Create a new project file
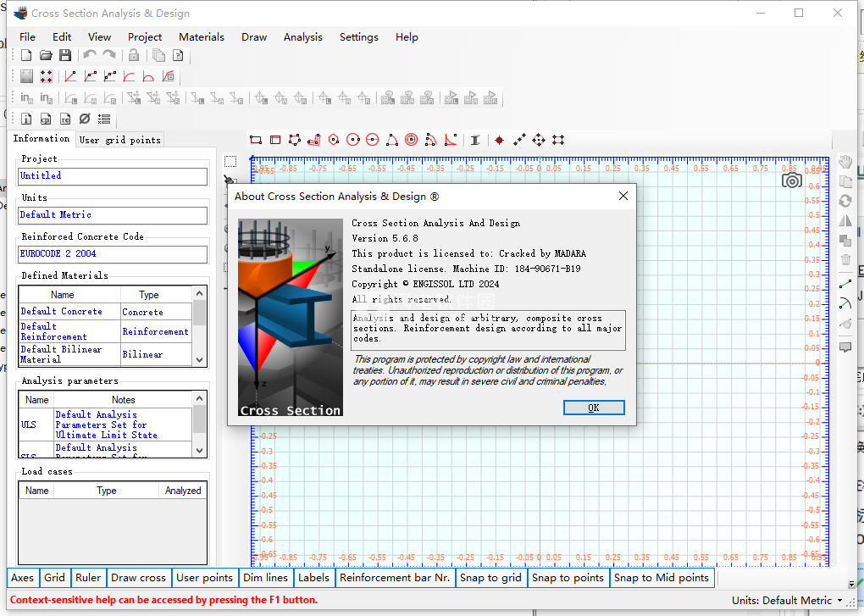This screenshot has width=864, height=616. point(26,55)
